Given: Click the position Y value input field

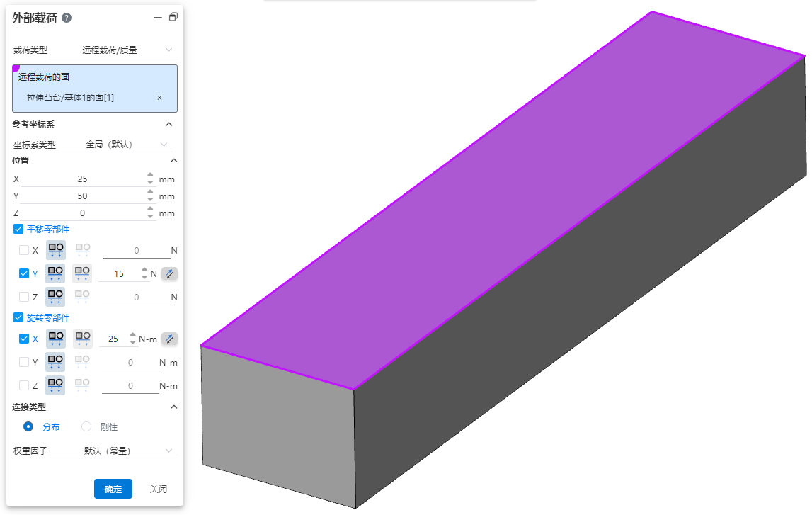Looking at the screenshot, I should (82, 196).
